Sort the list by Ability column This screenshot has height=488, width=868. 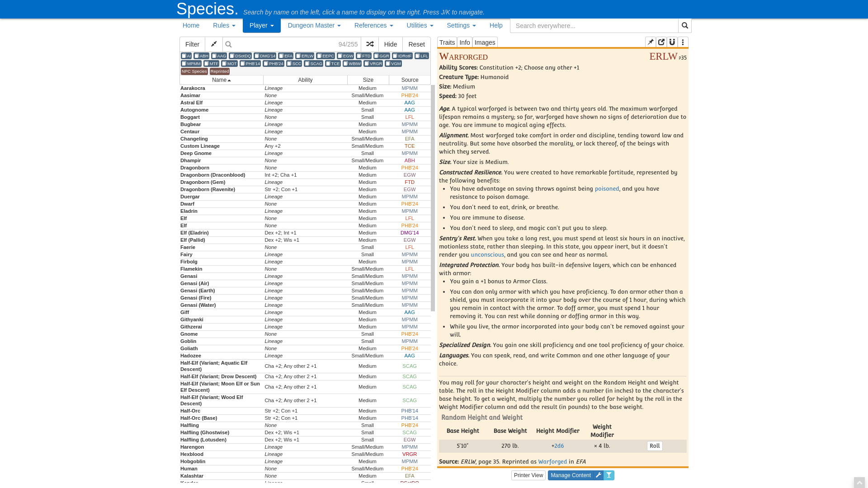305,80
